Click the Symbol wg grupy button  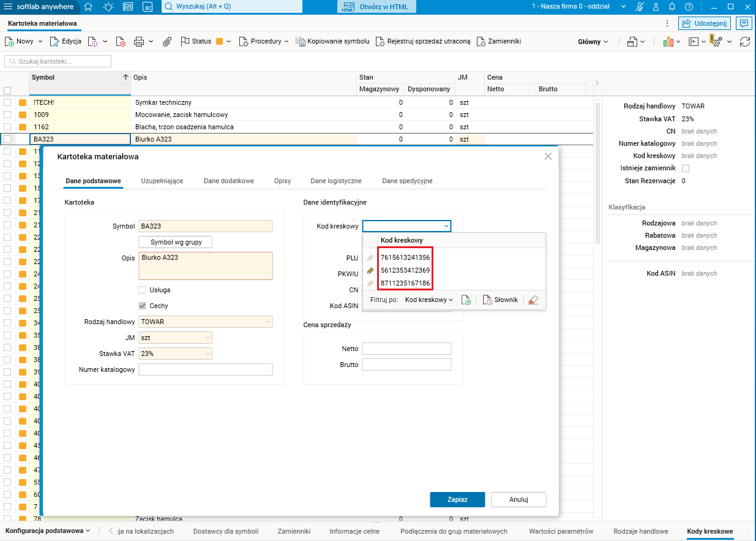175,242
